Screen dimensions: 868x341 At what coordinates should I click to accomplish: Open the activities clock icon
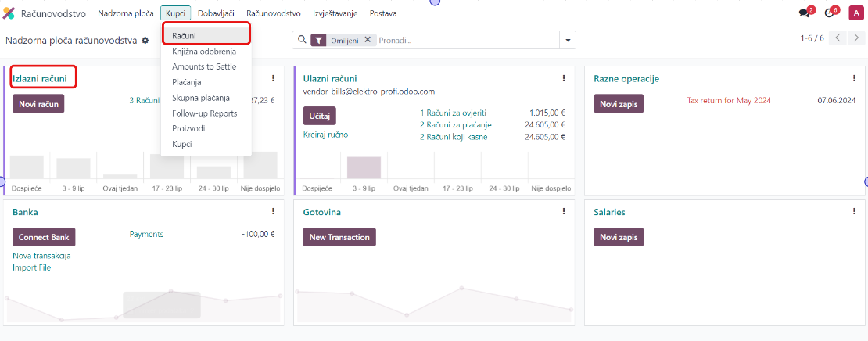click(x=829, y=13)
